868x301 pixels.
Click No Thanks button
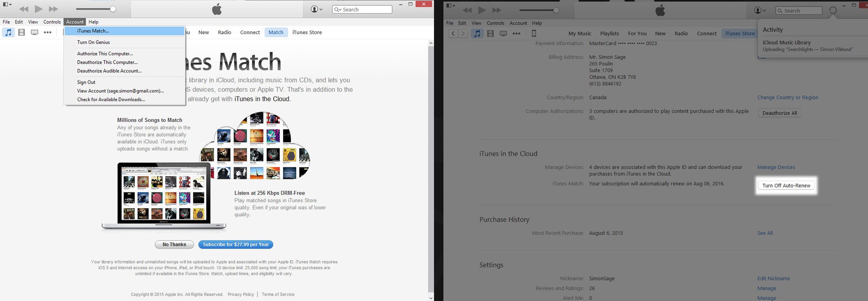point(174,245)
